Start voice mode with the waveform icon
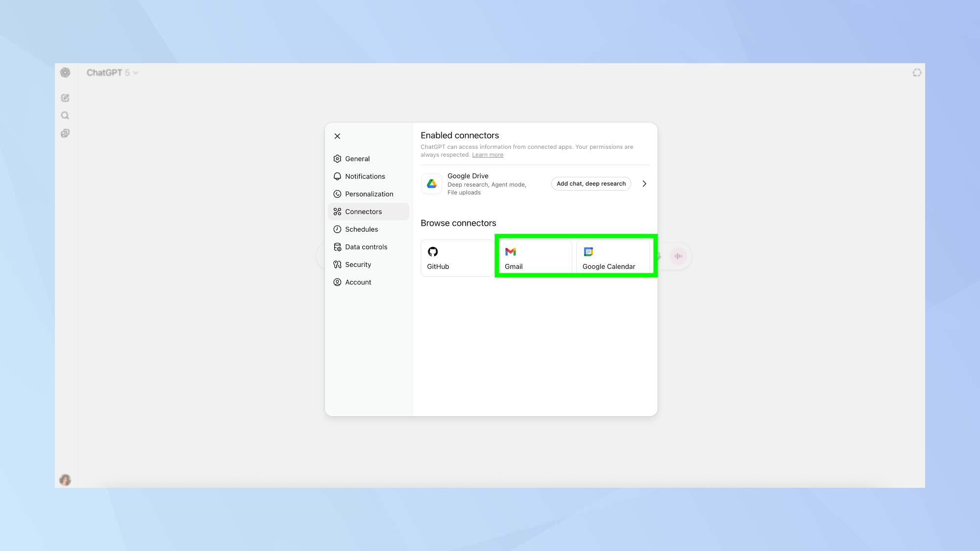This screenshot has height=551, width=980. click(x=678, y=256)
